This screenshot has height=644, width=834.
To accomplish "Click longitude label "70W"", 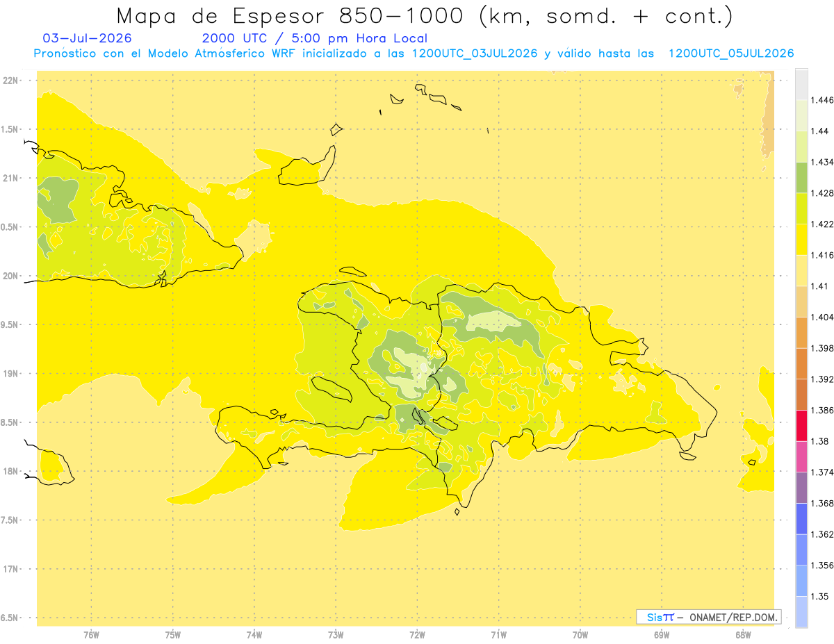I will coord(580,635).
